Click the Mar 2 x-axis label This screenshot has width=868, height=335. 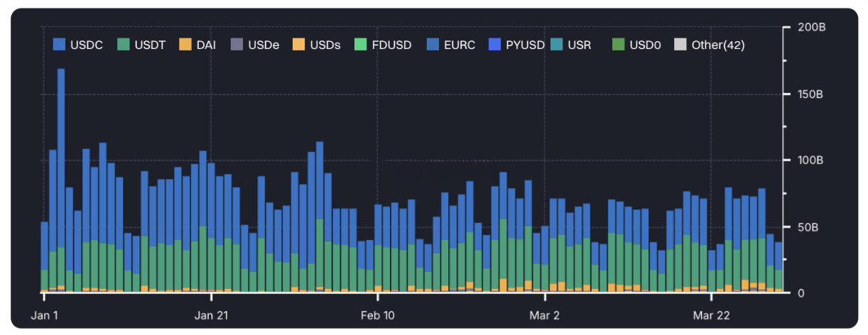545,314
